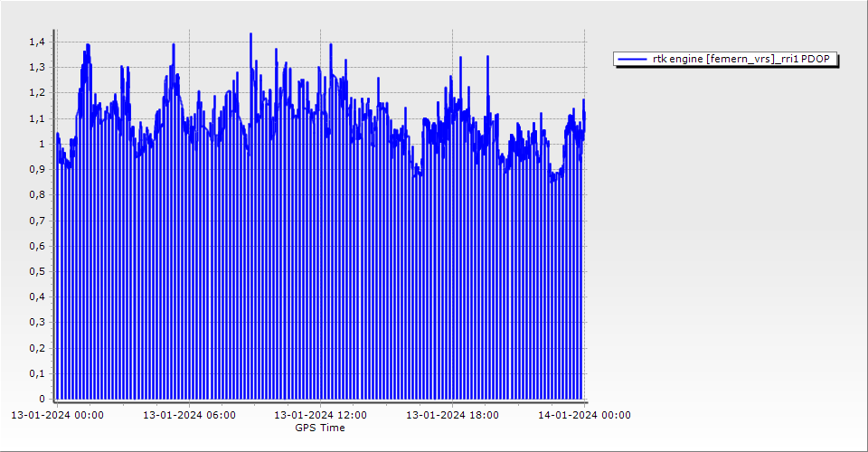Click the y-axis origin label 0
The height and width of the screenshot is (452, 868).
[x=41, y=399]
